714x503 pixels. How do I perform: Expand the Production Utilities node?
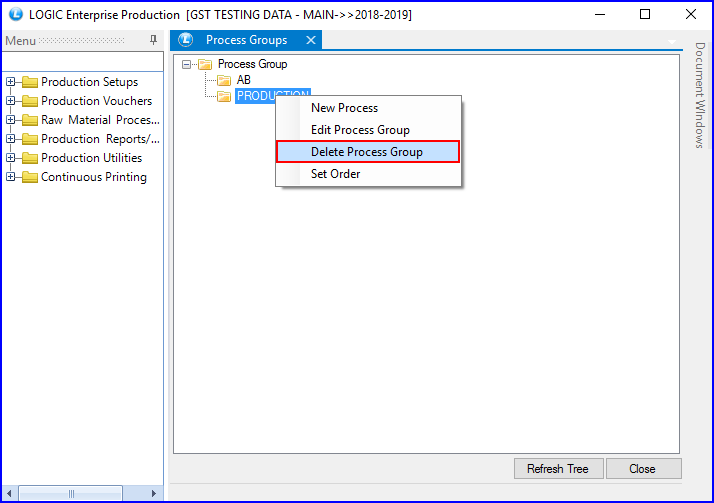pos(10,158)
